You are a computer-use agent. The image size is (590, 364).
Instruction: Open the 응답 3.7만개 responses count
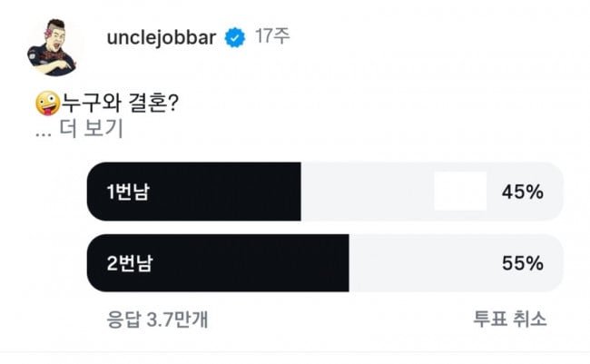click(161, 320)
